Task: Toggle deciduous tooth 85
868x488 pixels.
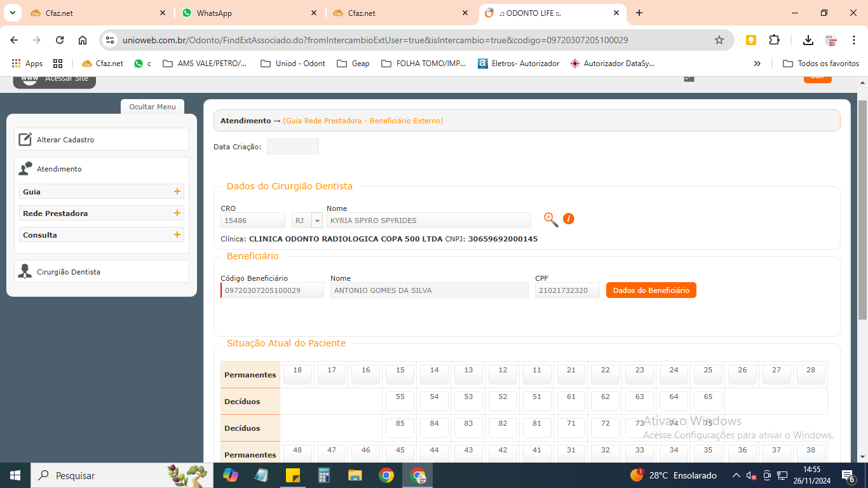Action: click(400, 428)
